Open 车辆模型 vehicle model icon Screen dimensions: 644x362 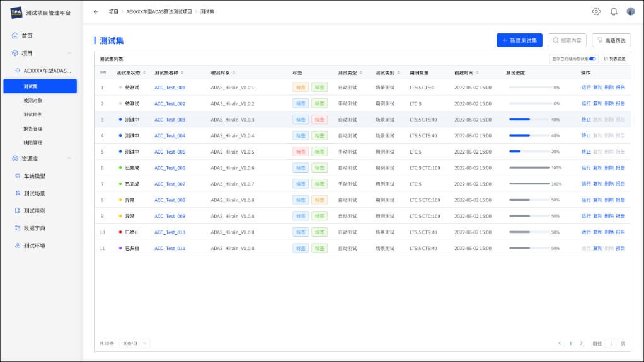(x=18, y=176)
